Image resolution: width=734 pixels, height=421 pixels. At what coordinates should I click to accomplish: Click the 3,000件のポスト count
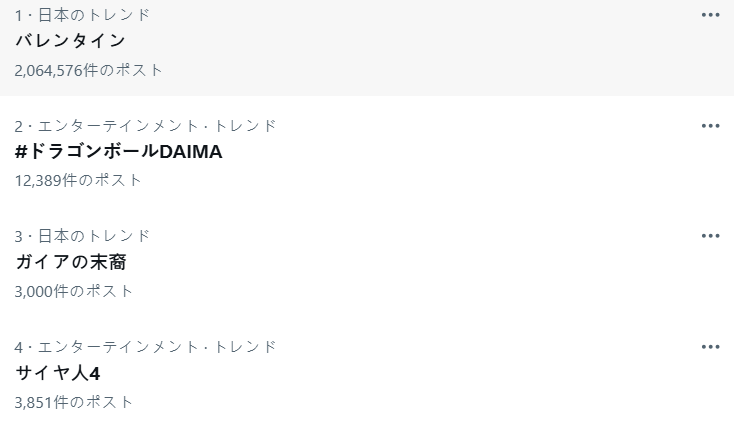coord(74,291)
